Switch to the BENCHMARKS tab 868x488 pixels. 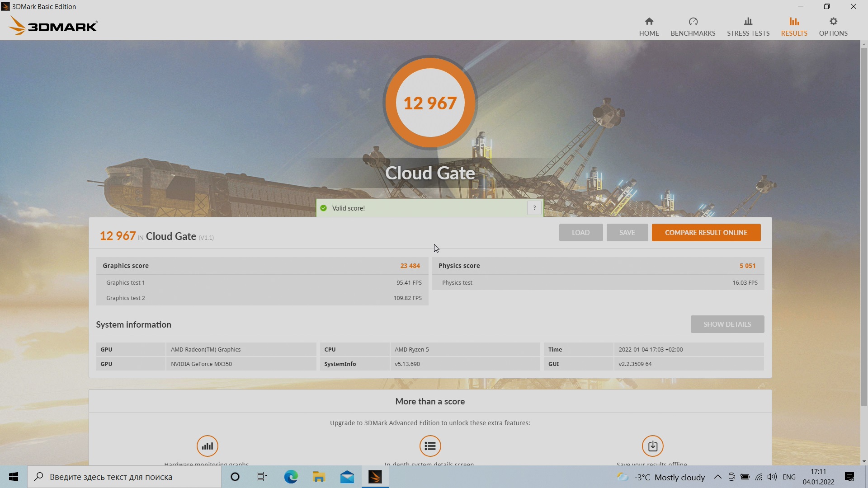click(693, 27)
